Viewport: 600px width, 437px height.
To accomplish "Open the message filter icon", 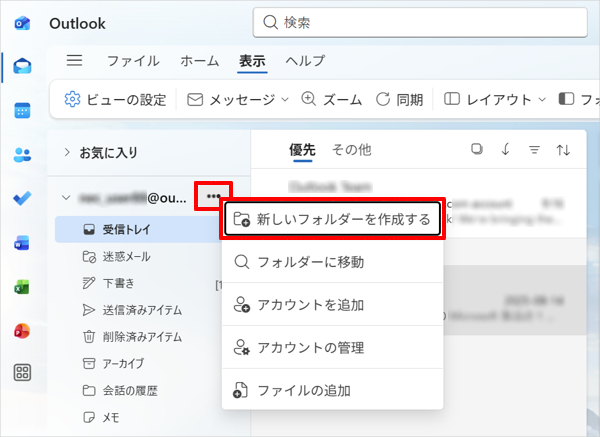I will tap(534, 150).
